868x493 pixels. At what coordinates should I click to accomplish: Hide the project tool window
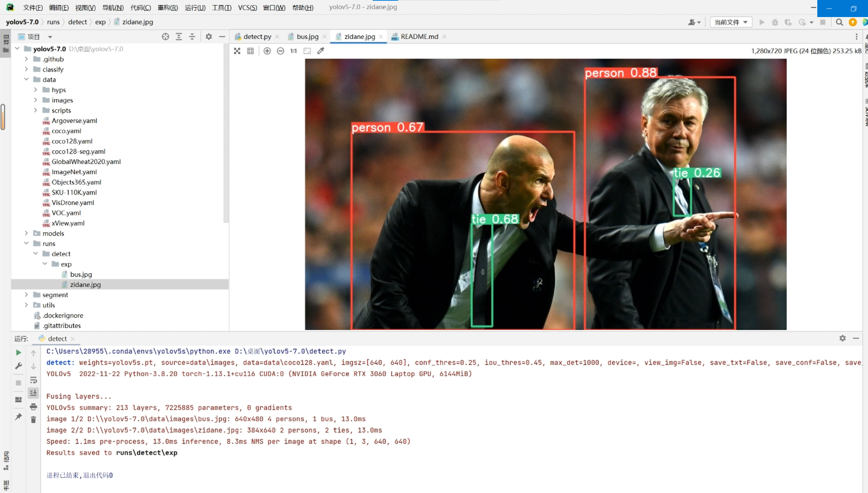click(x=222, y=37)
